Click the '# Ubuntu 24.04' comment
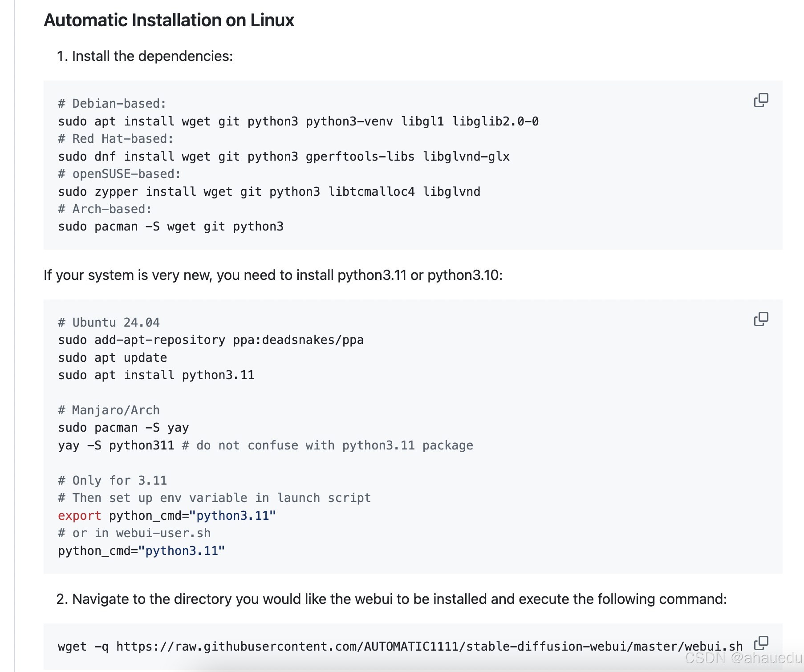The width and height of the screenshot is (804, 672). pyautogui.click(x=109, y=323)
